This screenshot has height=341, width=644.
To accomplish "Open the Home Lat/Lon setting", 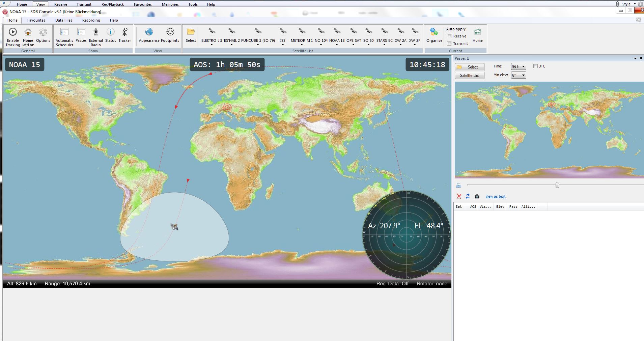I will point(28,32).
